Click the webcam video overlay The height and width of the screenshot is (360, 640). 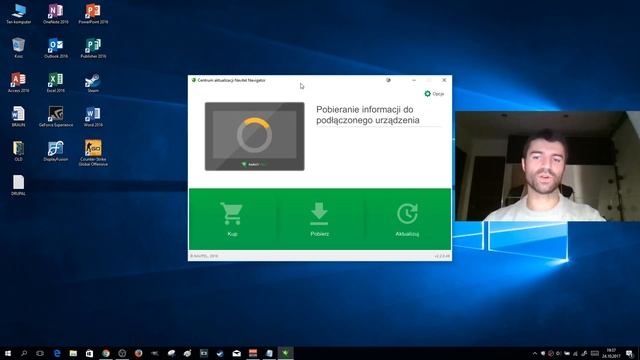pyautogui.click(x=547, y=166)
